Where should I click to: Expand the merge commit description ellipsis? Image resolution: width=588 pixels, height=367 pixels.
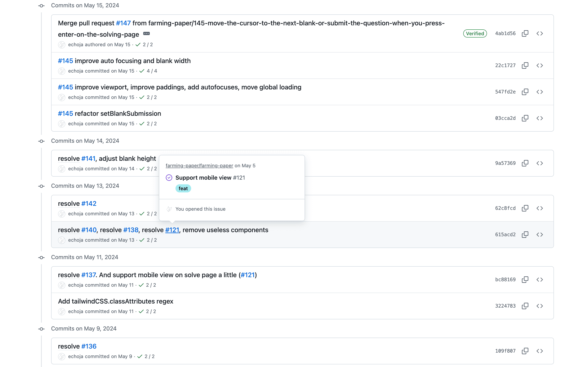coord(146,34)
